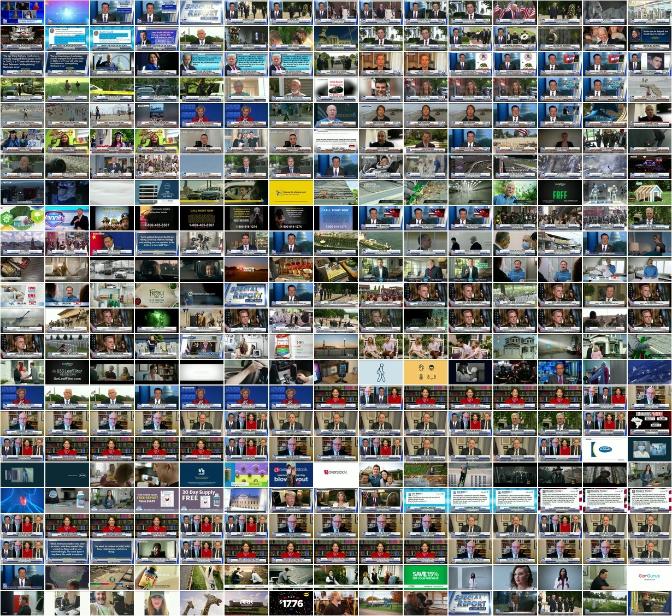The width and height of the screenshot is (672, 616).
Task: Open the walking figure pictogram thumbnail
Action: 380,372
